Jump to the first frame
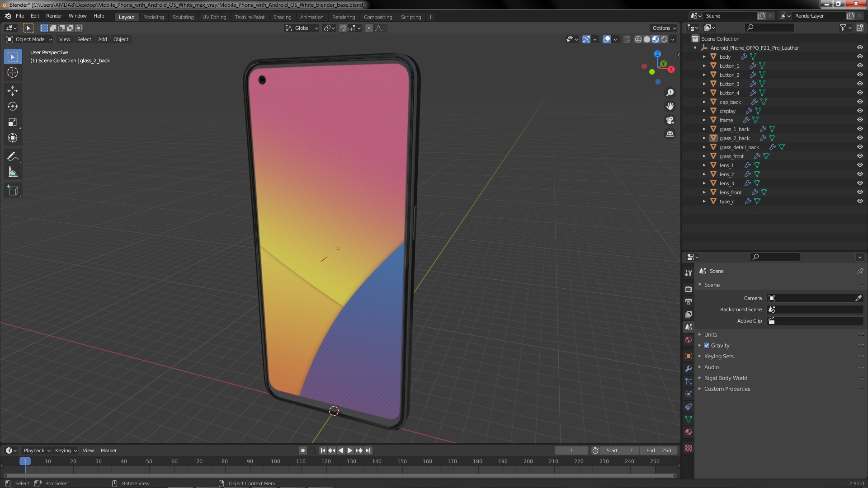This screenshot has height=488, width=868. click(x=323, y=450)
